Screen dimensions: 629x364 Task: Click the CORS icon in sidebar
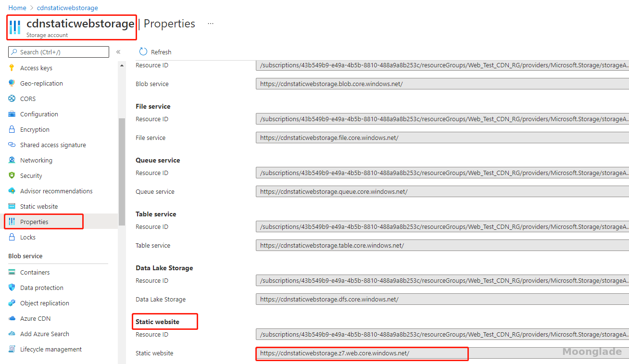point(12,99)
